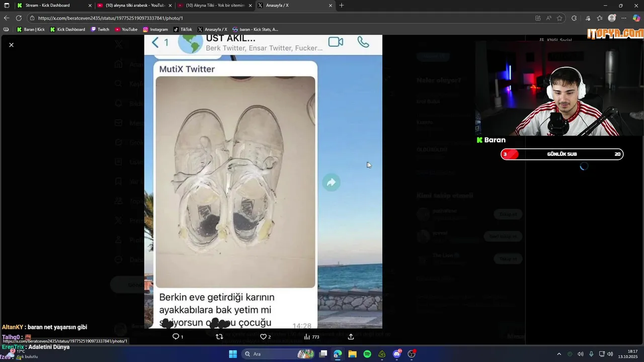
Task: Open the weather widget on the taskbar
Action: 23,354
